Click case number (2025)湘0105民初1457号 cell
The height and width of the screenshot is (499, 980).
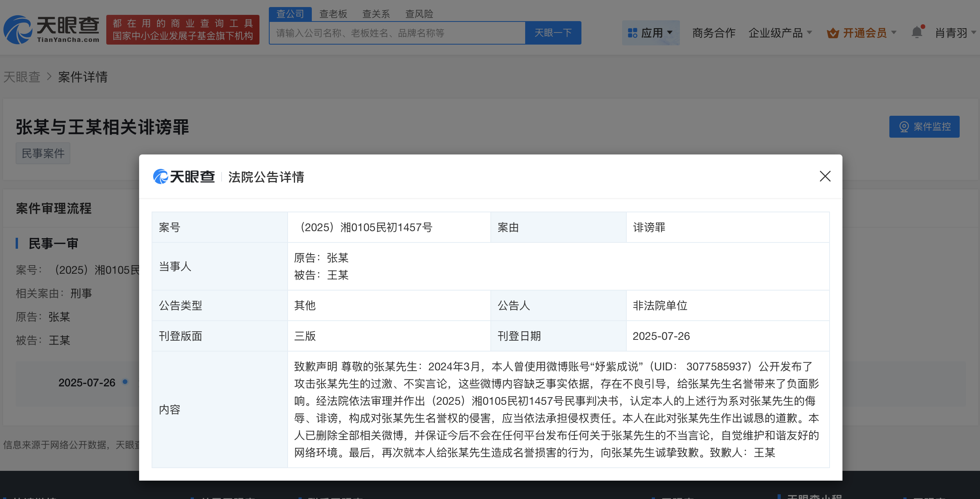(x=389, y=227)
